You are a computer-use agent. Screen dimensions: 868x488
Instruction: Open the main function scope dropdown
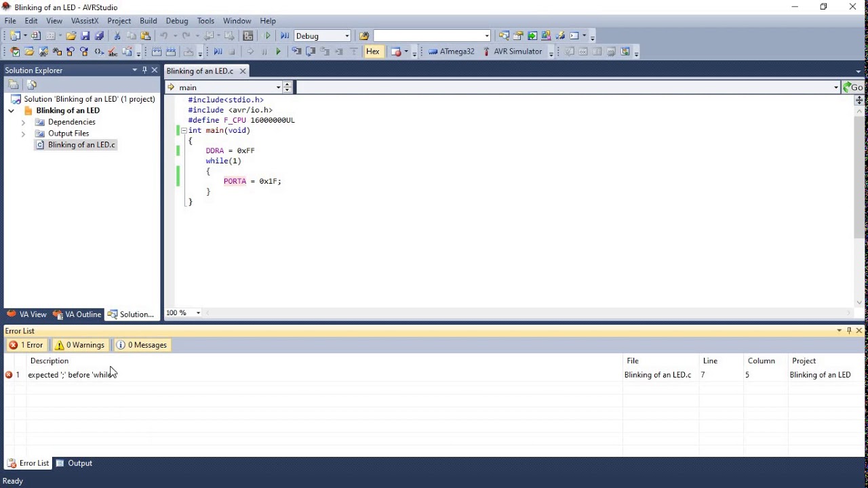(x=278, y=87)
